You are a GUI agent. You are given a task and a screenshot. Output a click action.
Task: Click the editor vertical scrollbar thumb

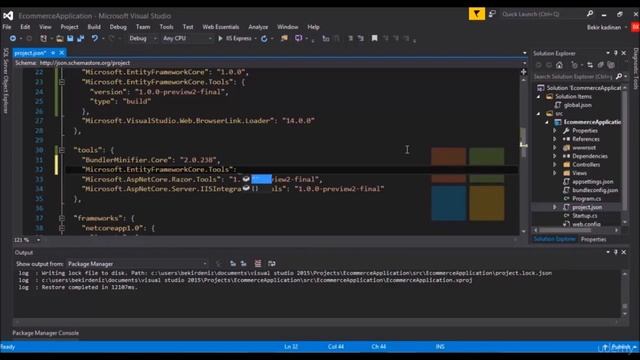click(x=523, y=143)
